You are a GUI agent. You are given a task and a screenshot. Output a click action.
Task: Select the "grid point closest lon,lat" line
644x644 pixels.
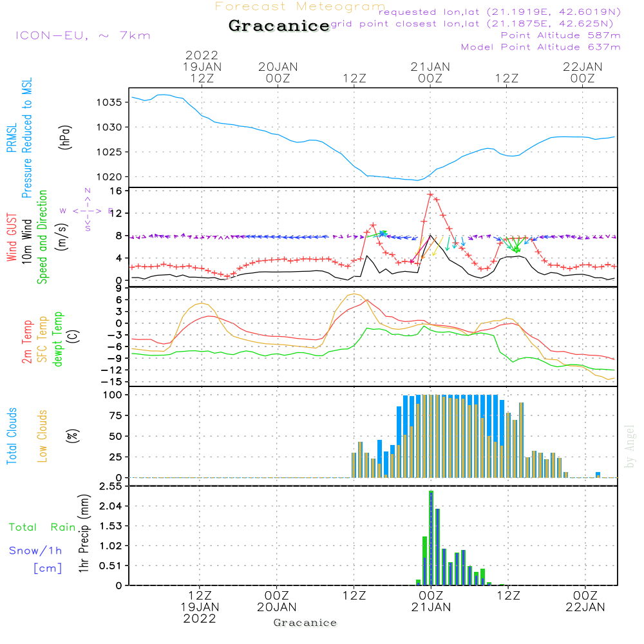tap(472, 24)
